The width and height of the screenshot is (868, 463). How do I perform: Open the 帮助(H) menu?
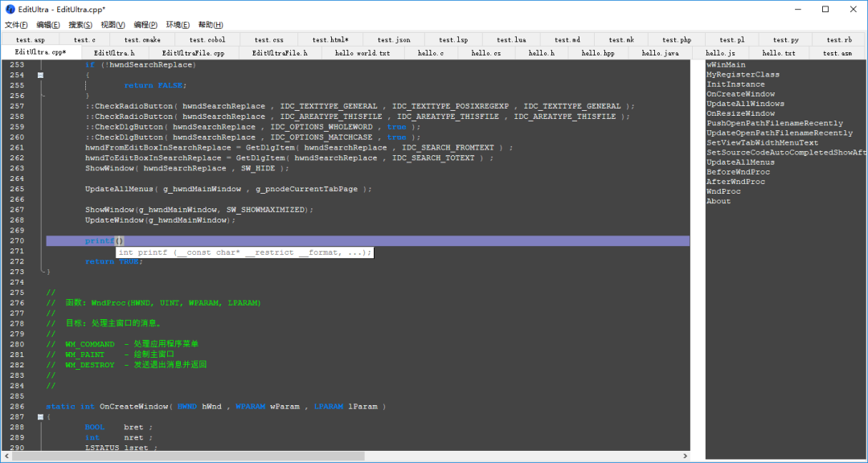pos(211,25)
